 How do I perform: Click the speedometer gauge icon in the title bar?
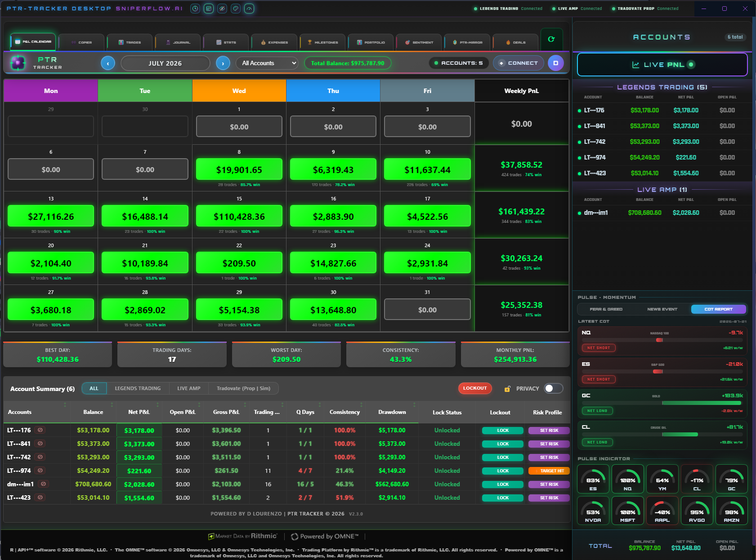click(x=249, y=9)
